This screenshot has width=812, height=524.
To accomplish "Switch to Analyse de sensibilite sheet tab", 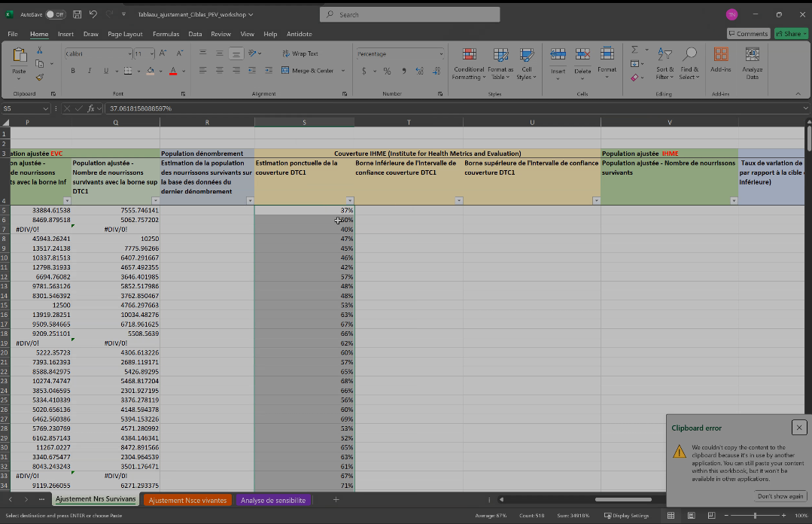I will (272, 500).
